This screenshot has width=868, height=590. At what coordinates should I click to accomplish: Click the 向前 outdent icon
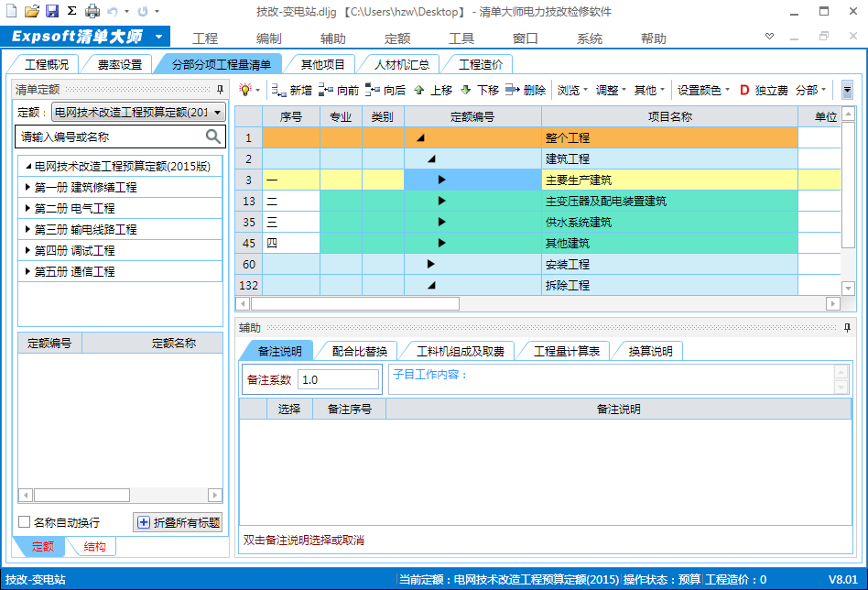tap(326, 90)
